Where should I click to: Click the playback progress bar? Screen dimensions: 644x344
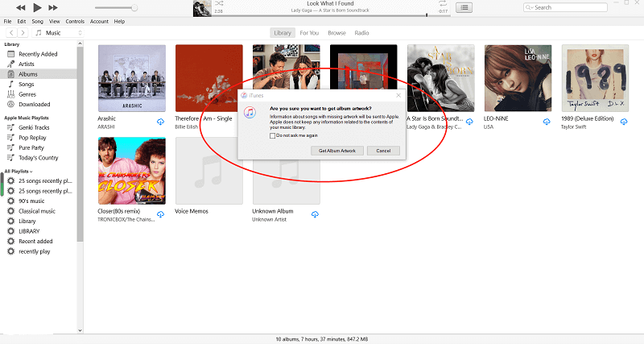[x=331, y=15]
